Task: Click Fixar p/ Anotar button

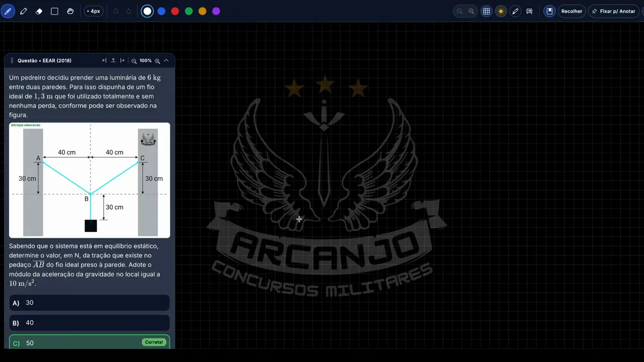Action: (x=614, y=11)
